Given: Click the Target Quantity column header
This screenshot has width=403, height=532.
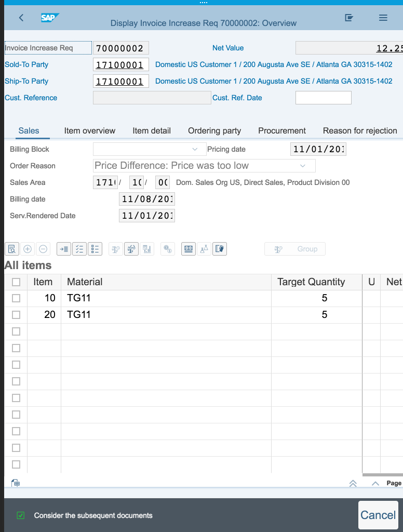Looking at the screenshot, I should pos(317,282).
